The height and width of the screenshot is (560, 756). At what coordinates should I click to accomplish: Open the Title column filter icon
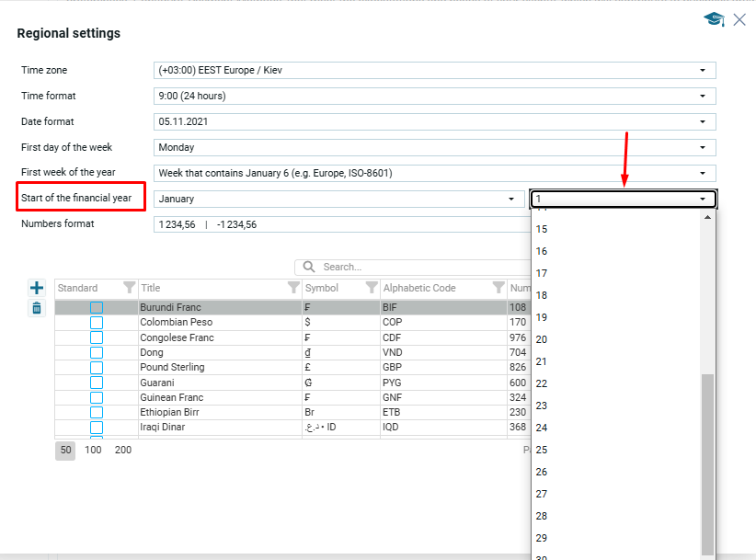pos(294,288)
